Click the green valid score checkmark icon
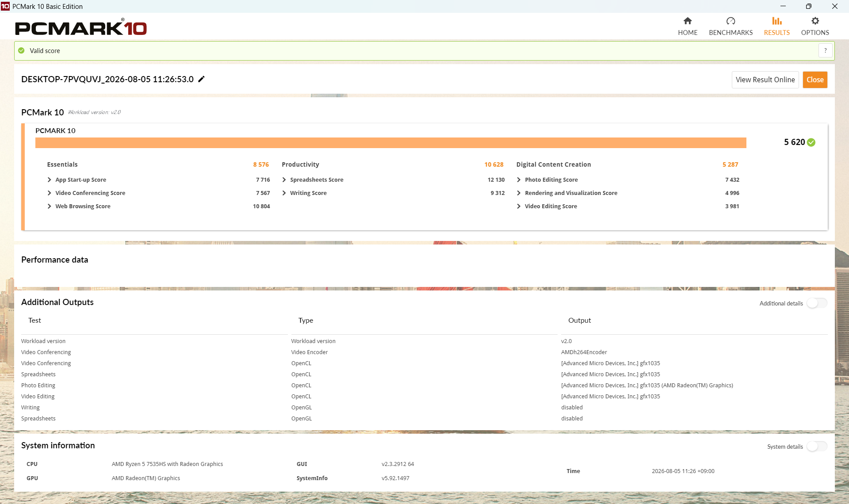This screenshot has height=504, width=849. point(21,50)
